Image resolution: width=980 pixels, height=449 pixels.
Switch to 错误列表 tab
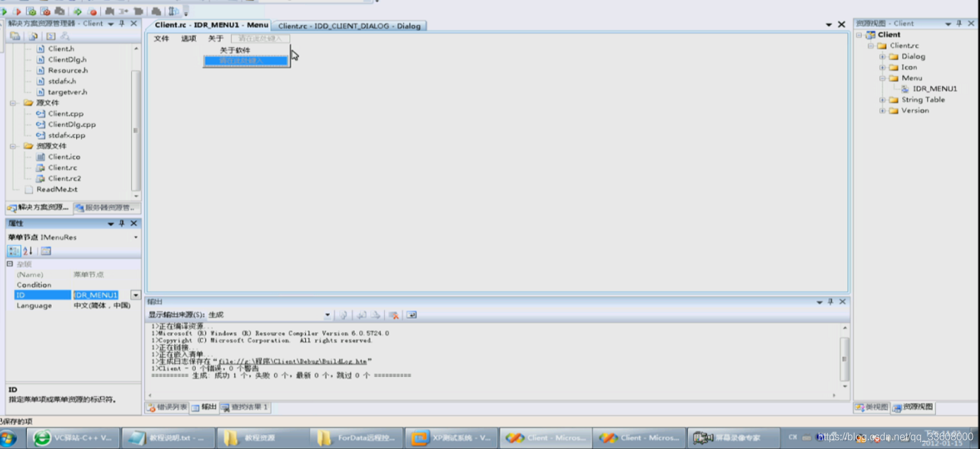click(167, 407)
